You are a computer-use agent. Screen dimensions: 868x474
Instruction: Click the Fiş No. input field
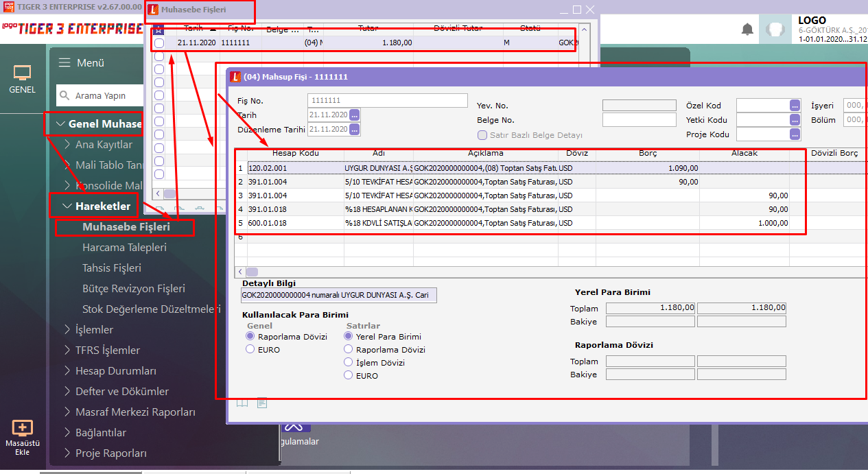click(388, 101)
